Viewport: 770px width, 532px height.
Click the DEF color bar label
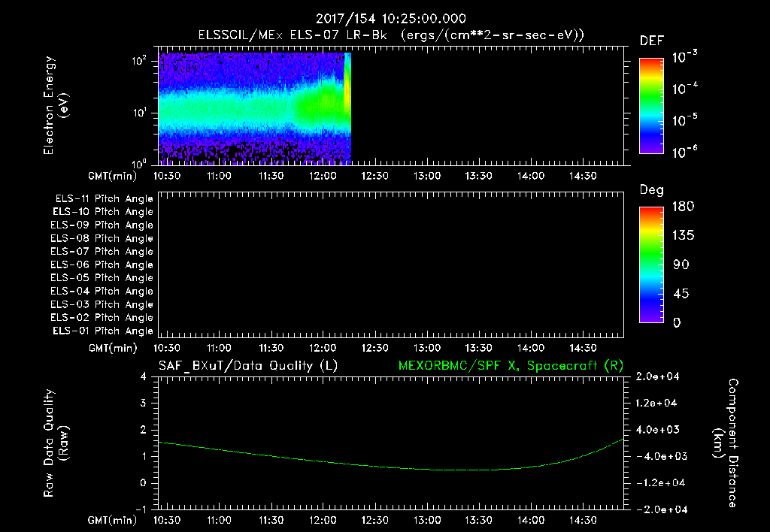[x=652, y=41]
